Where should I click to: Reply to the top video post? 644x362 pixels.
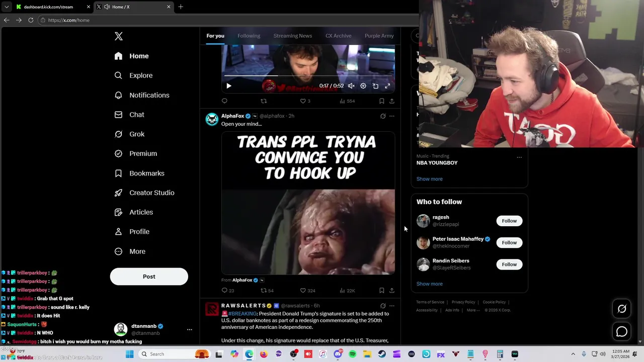point(224,101)
